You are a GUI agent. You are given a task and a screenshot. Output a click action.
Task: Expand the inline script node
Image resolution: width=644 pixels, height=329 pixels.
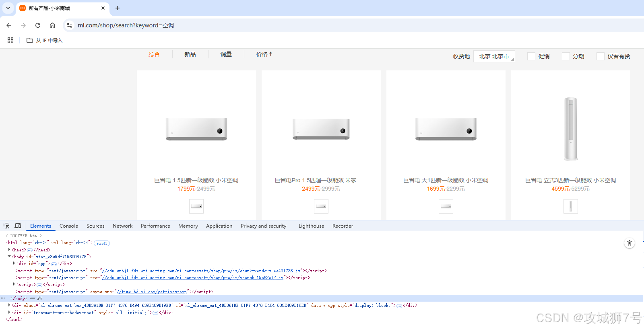pyautogui.click(x=14, y=284)
